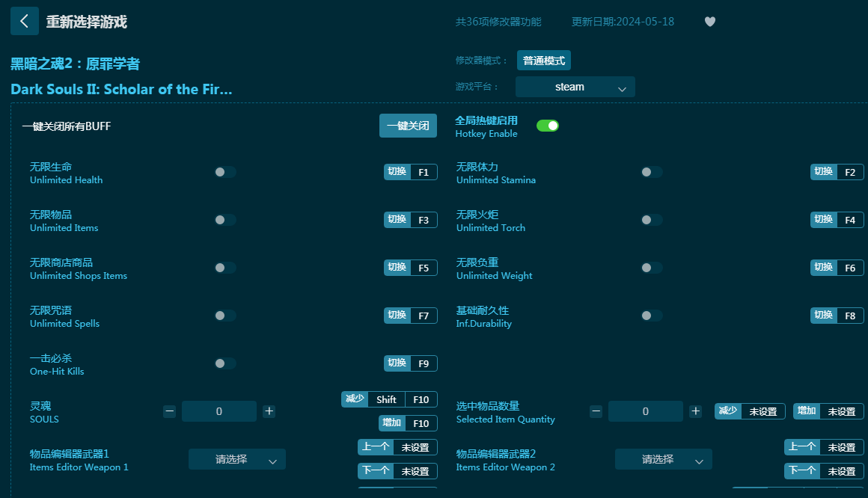Toggle Unlimited Health switch
Screen dimensions: 868x498
pyautogui.click(x=225, y=172)
